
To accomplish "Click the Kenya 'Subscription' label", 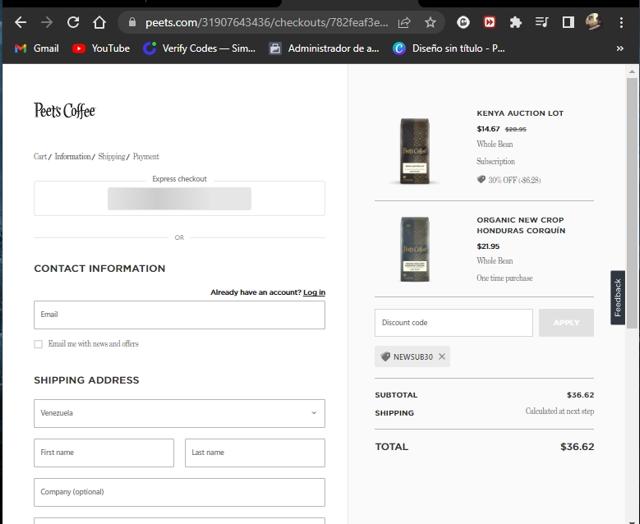I will click(496, 161).
